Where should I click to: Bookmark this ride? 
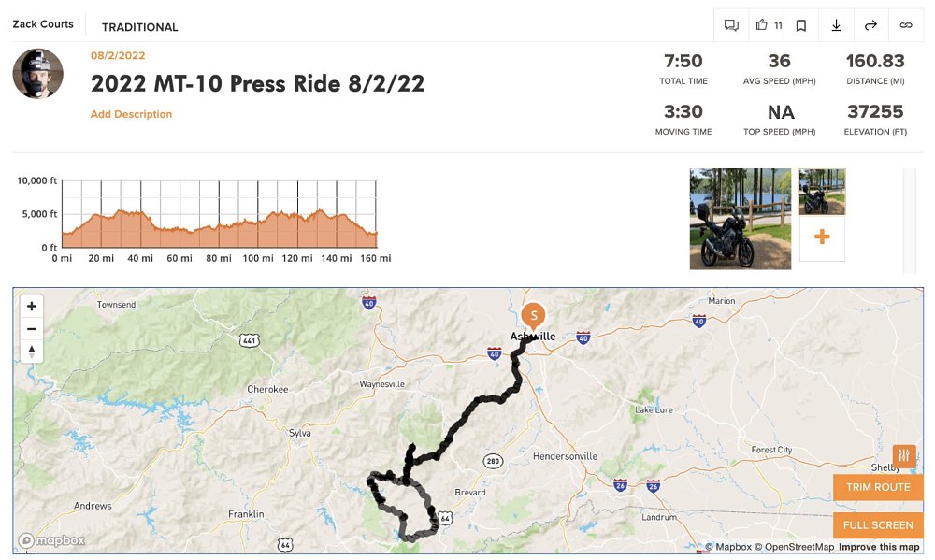tap(801, 25)
